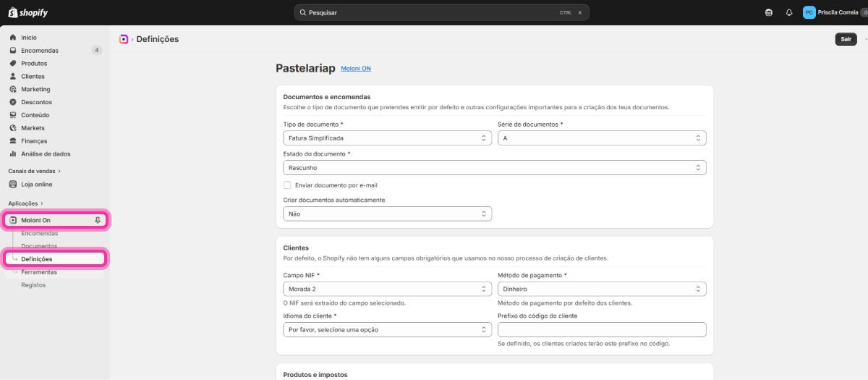The width and height of the screenshot is (868, 380).
Task: Click the Loja online store icon
Action: (13, 184)
